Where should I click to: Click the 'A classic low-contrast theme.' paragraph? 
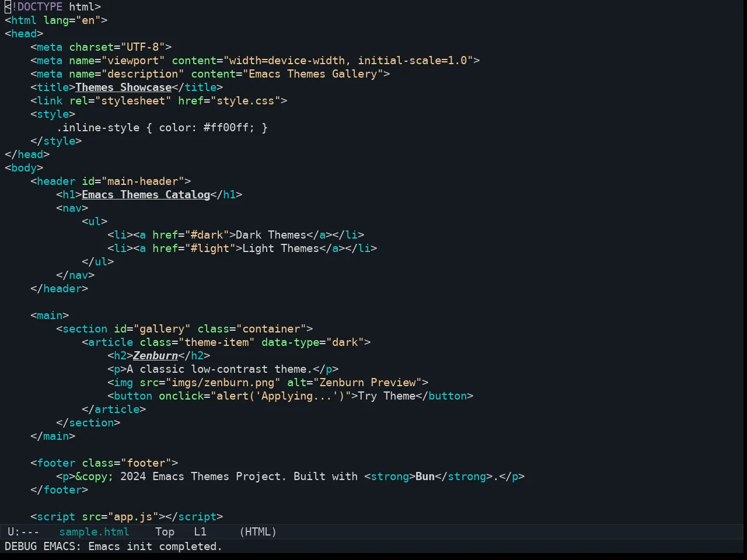click(x=219, y=369)
